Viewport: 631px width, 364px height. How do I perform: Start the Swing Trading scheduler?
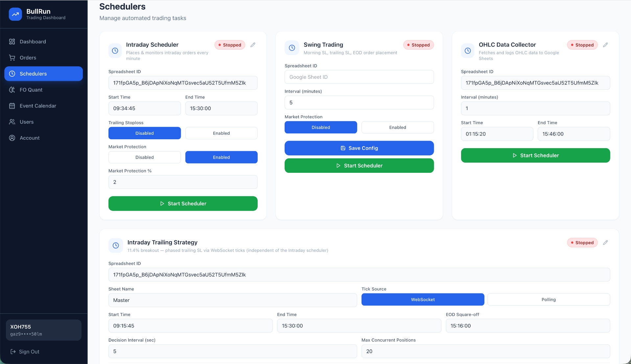(359, 166)
